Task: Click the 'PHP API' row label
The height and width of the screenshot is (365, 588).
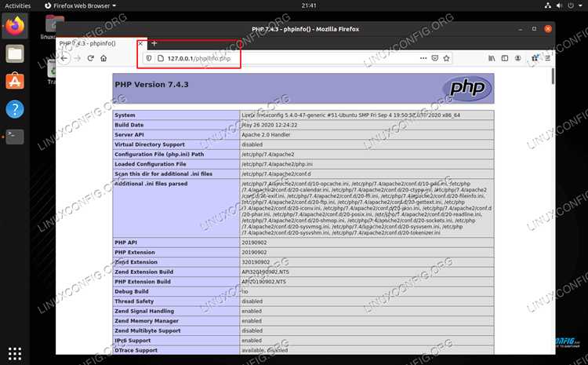Action: (x=125, y=243)
